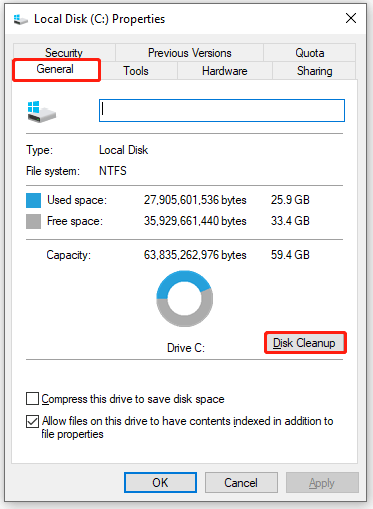Click the blue Used space color square
Screen dimensions: 373x509
click(x=33, y=200)
